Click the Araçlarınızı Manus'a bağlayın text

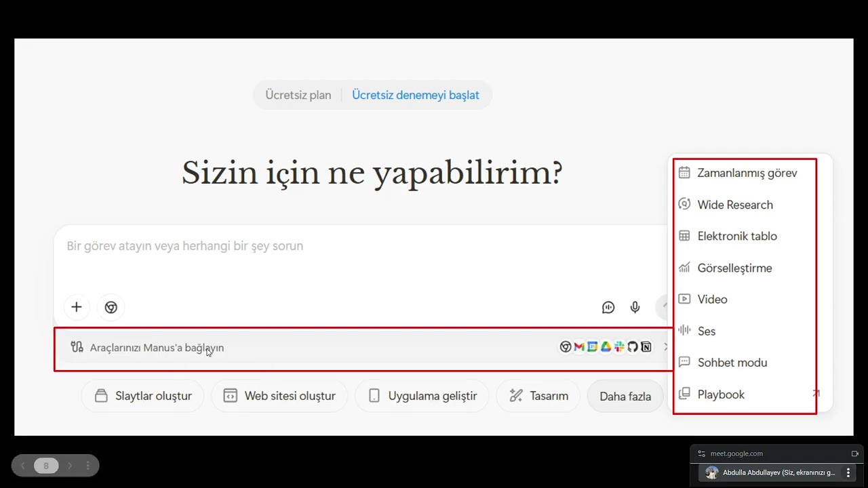[x=157, y=348]
